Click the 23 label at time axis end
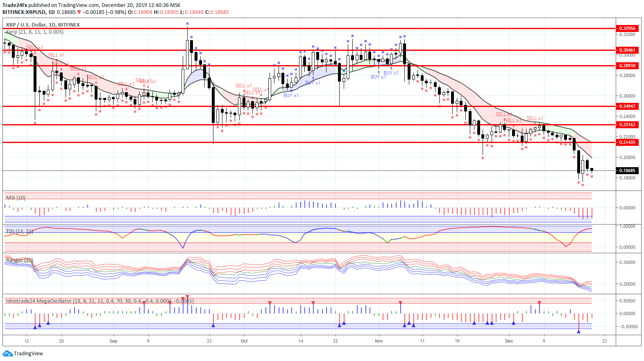Screen dimensions: 644x361 [605, 341]
